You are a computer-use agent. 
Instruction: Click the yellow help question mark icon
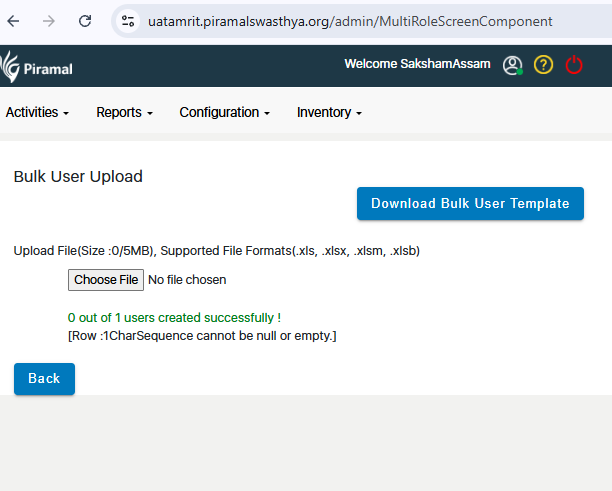click(x=543, y=65)
